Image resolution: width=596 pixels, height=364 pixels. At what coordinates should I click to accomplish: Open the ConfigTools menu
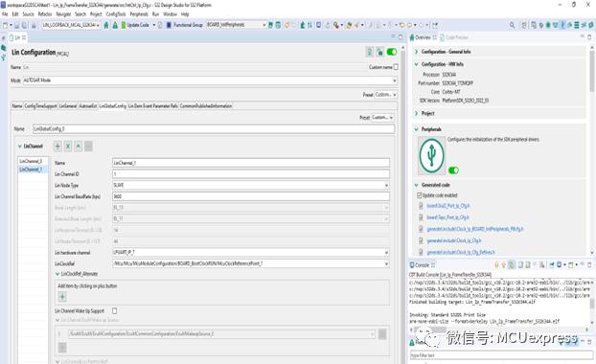click(116, 14)
